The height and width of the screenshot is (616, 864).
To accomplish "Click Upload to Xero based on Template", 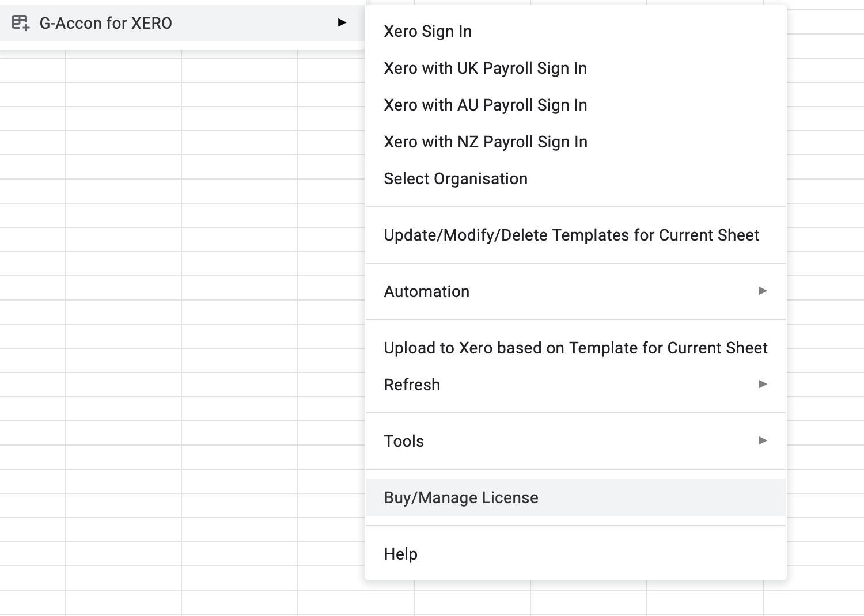I will pos(575,348).
